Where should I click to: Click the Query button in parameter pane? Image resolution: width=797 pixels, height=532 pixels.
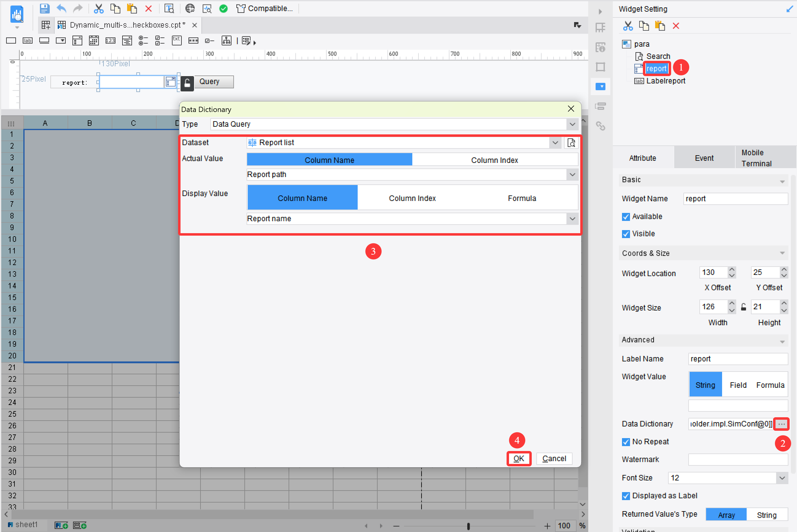[x=214, y=82]
